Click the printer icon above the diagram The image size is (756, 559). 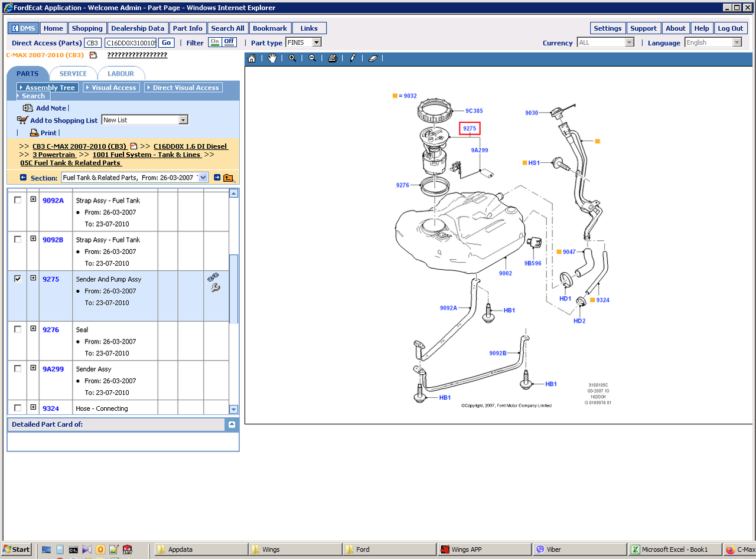pos(333,58)
